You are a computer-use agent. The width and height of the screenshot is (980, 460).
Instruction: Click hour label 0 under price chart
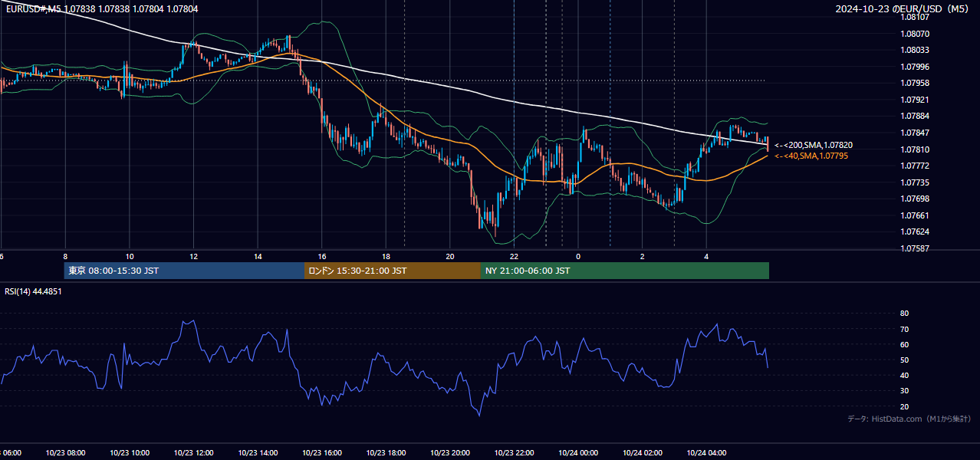point(578,256)
